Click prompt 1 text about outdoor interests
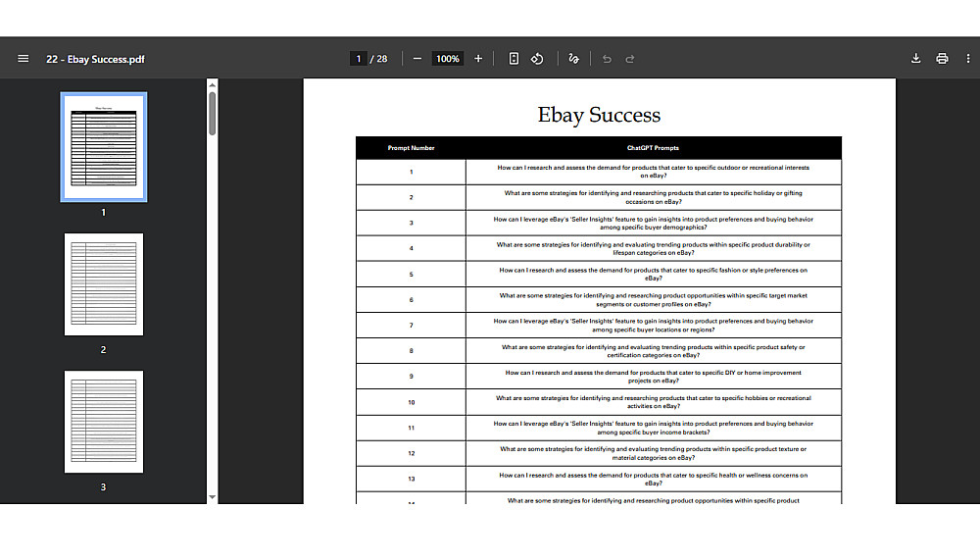The image size is (980, 560). tap(653, 172)
